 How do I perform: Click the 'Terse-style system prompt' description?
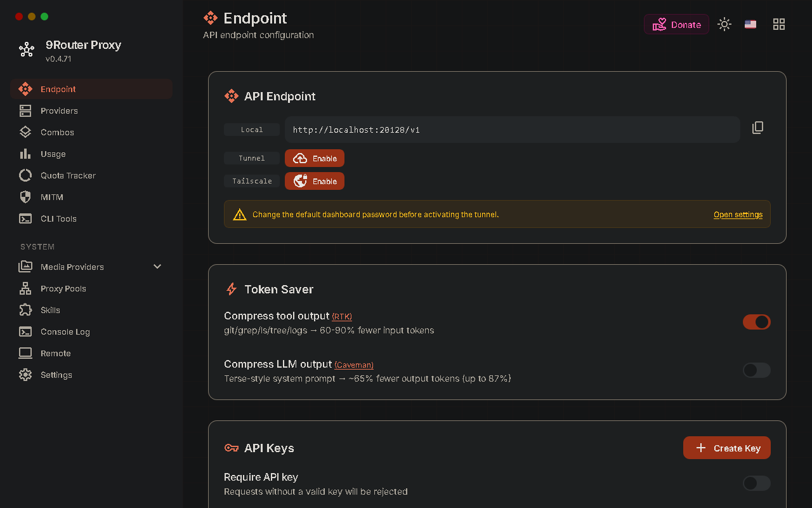[367, 378]
